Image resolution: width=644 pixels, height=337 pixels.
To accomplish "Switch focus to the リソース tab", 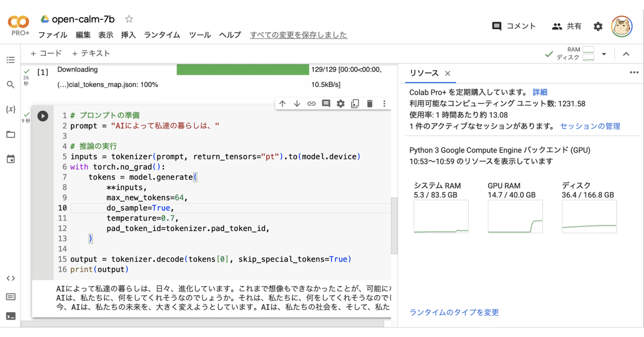I will coord(424,73).
